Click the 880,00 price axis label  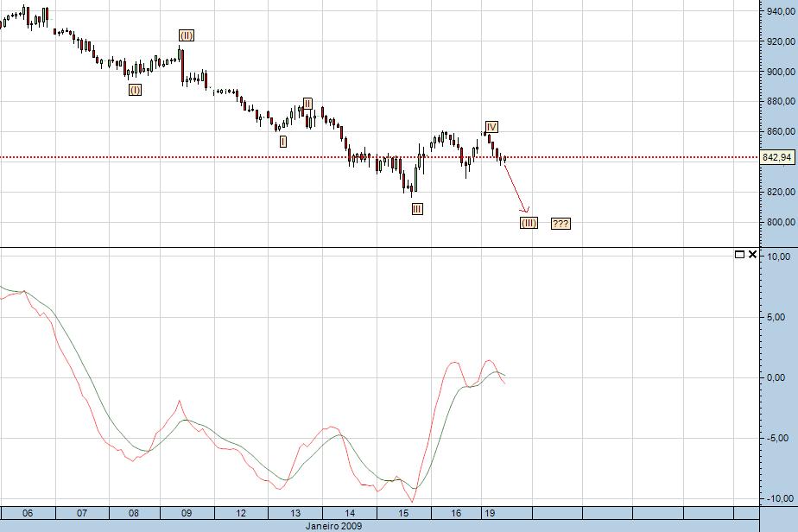coord(780,101)
